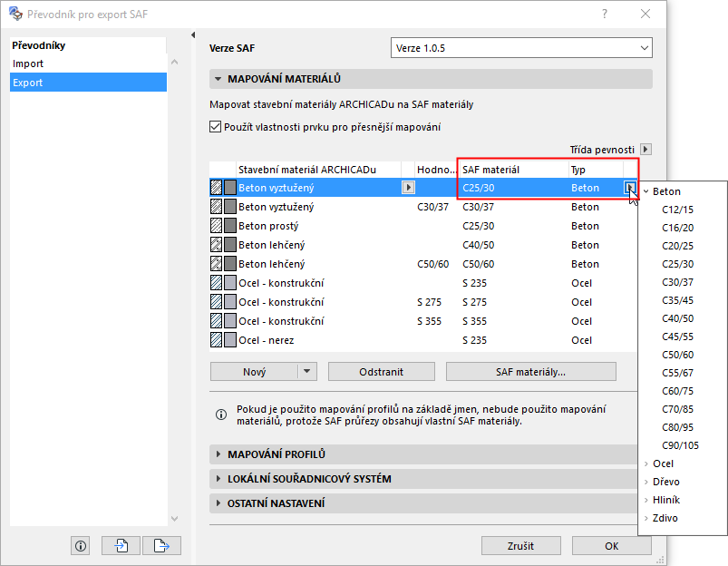Image resolution: width=728 pixels, height=566 pixels.
Task: Pick C60/75 in the popup list
Action: pos(677,391)
